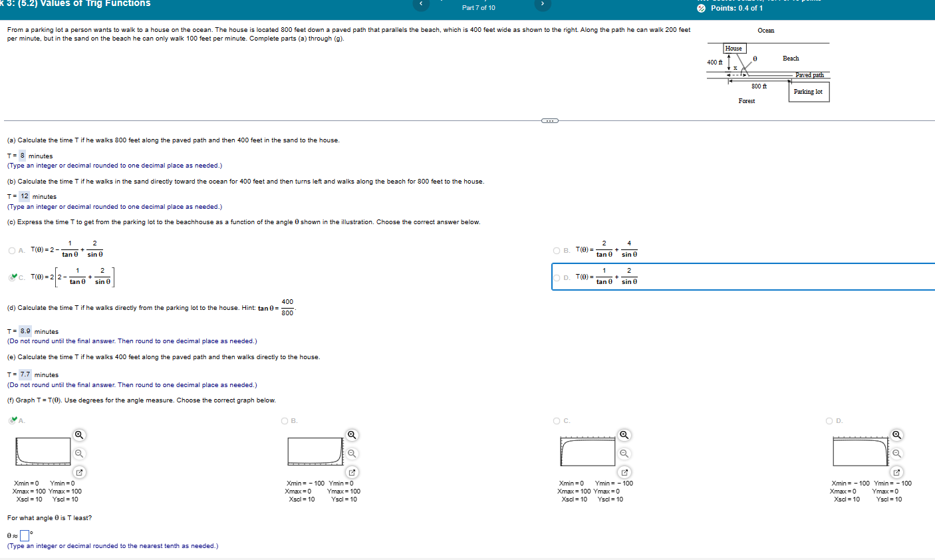The image size is (935, 560).
Task: Click the next part navigation arrow
Action: point(543,4)
